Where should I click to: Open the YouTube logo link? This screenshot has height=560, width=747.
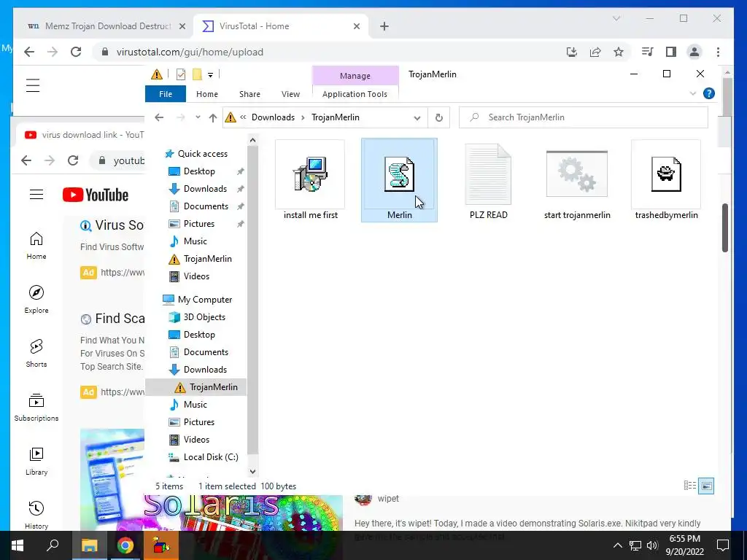pyautogui.click(x=96, y=195)
